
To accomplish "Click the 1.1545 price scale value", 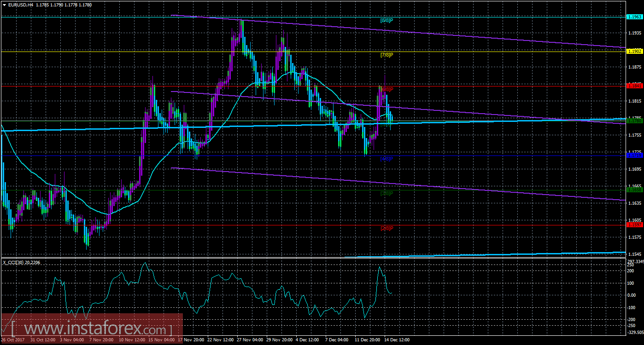I will click(x=634, y=254).
